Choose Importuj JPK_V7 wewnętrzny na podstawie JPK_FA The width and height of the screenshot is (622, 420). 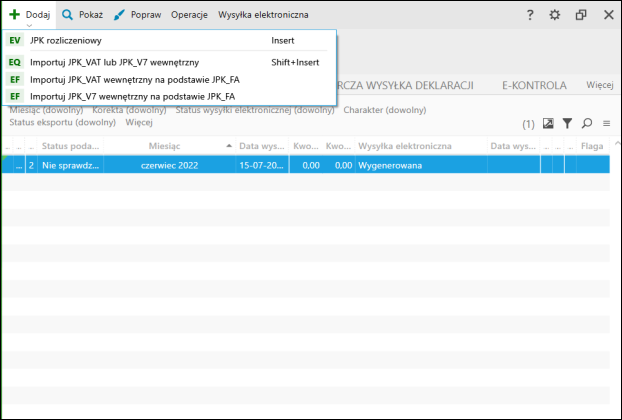pyautogui.click(x=169, y=96)
